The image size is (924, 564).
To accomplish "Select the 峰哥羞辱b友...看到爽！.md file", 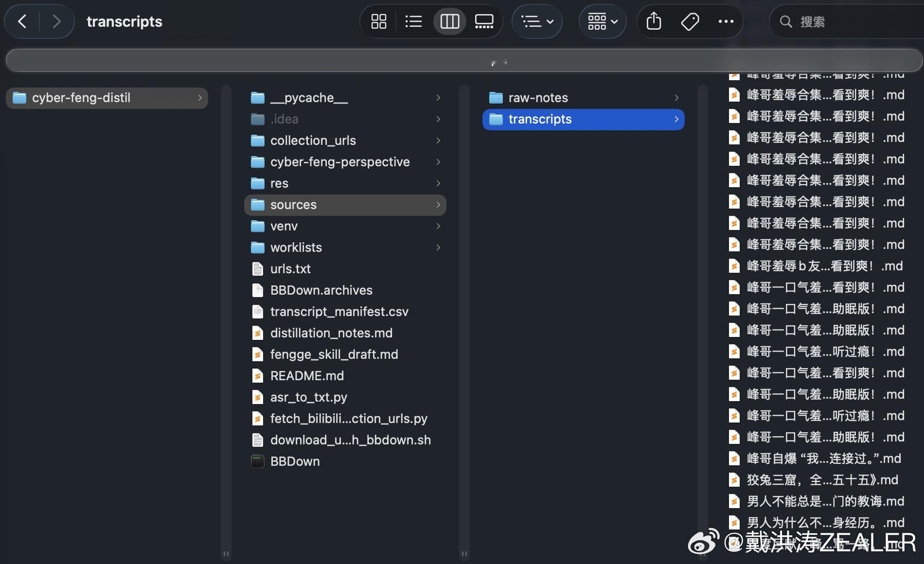I will point(817,266).
